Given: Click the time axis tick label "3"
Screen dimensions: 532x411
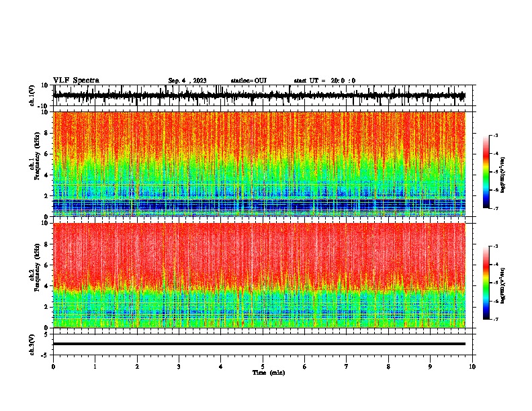Looking at the screenshot, I should pos(179,367).
